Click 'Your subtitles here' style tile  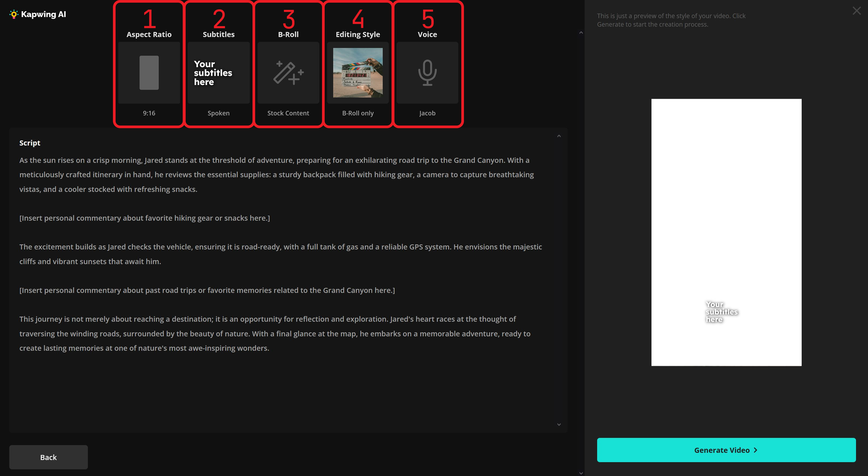[218, 73]
